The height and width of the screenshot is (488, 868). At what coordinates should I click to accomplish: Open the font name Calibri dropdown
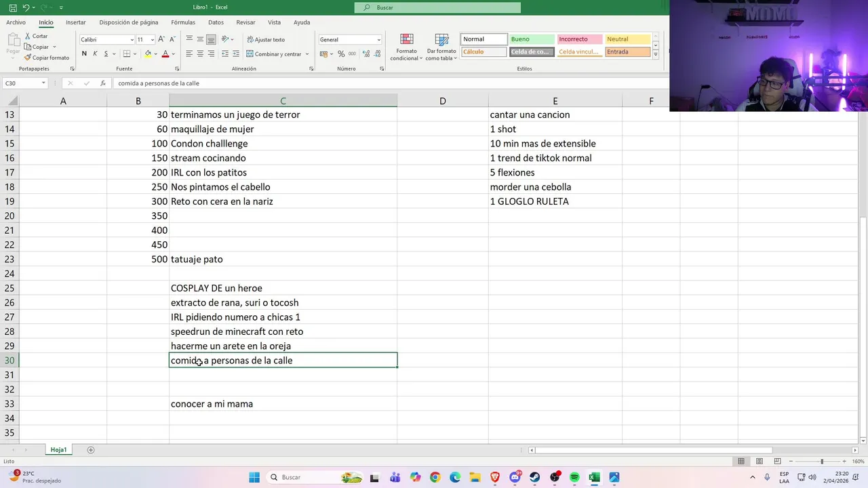tap(132, 39)
